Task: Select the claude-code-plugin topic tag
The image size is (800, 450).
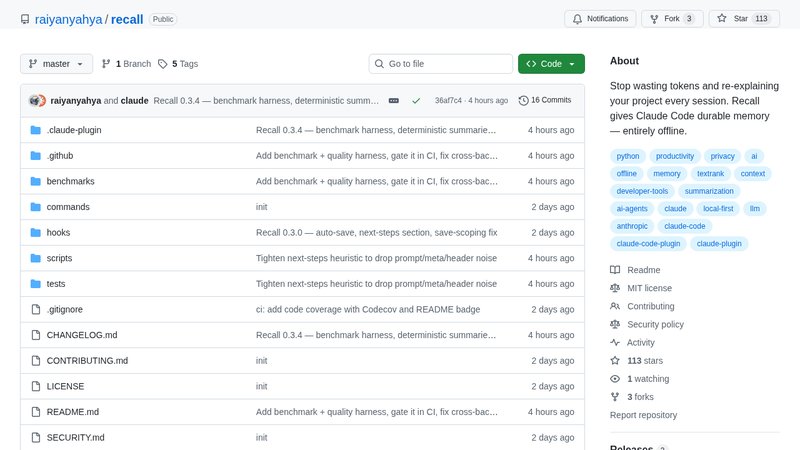Action: [x=648, y=243]
